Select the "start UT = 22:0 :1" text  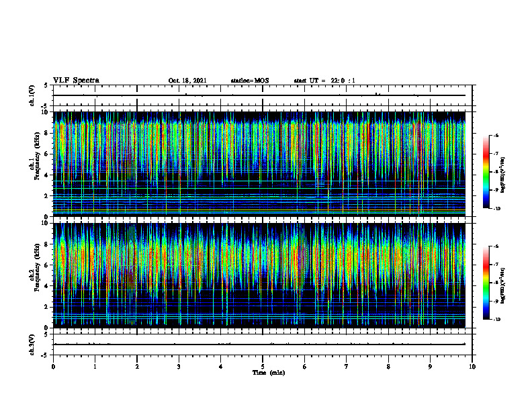click(324, 81)
